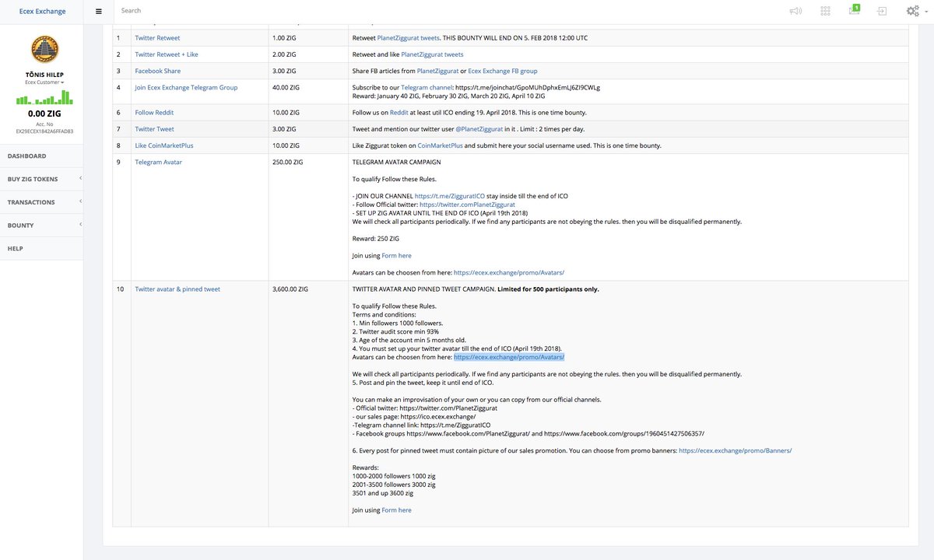The height and width of the screenshot is (560, 934).
Task: Follow PlanetZiggurat tweets link in Twitter Retweet row
Action: [x=409, y=38]
